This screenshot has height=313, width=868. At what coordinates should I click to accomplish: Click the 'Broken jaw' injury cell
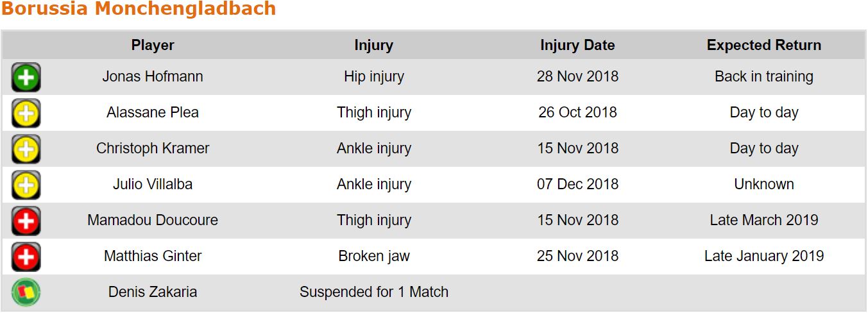(x=373, y=256)
